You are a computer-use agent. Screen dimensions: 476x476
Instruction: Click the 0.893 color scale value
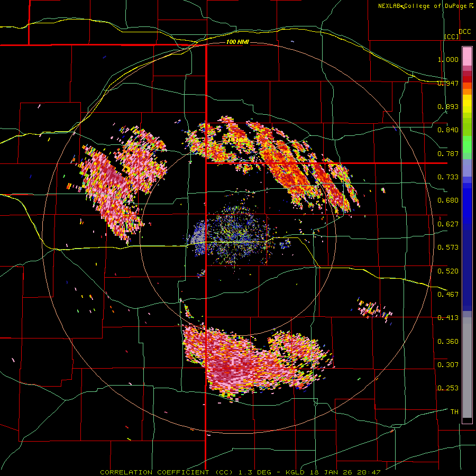[448, 106]
